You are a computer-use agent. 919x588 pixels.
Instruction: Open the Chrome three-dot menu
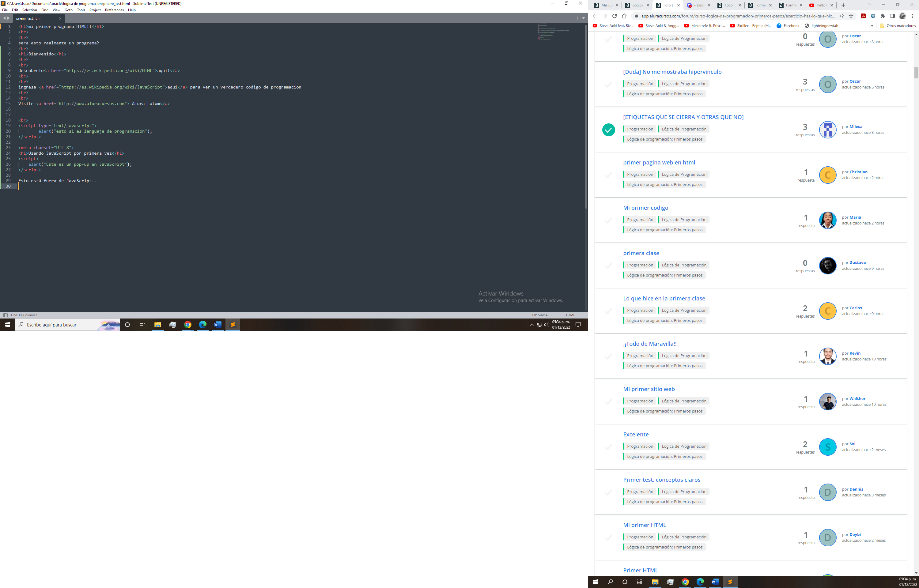913,16
